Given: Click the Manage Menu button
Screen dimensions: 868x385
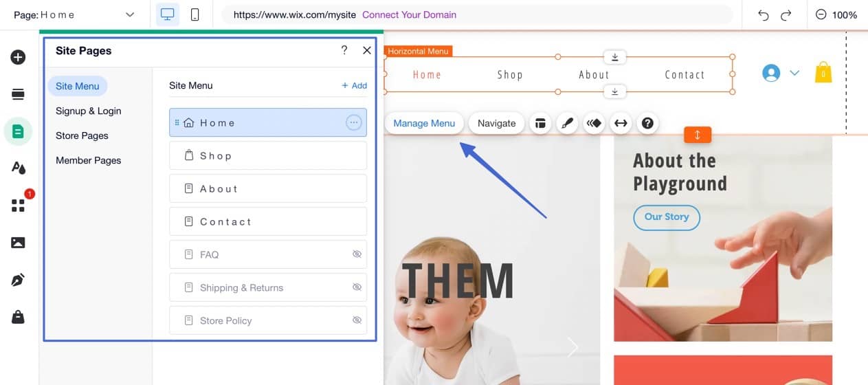Looking at the screenshot, I should [424, 123].
